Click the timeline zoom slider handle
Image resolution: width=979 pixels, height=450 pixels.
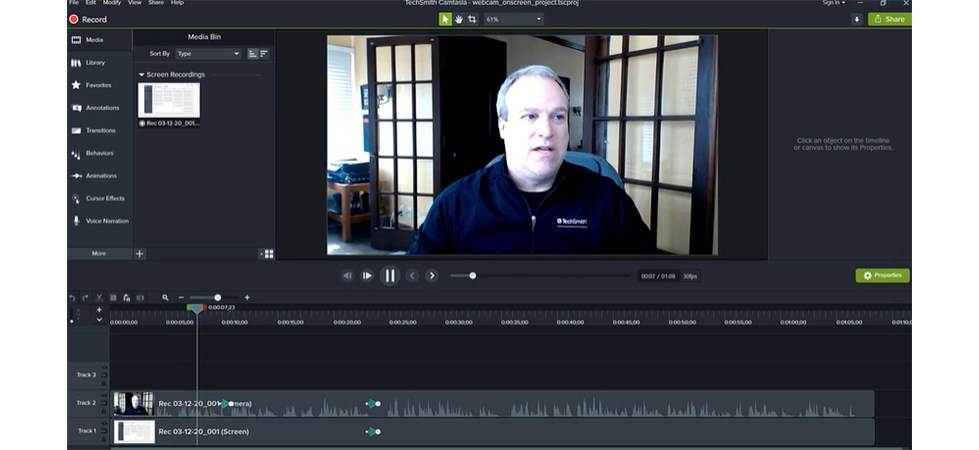click(217, 298)
